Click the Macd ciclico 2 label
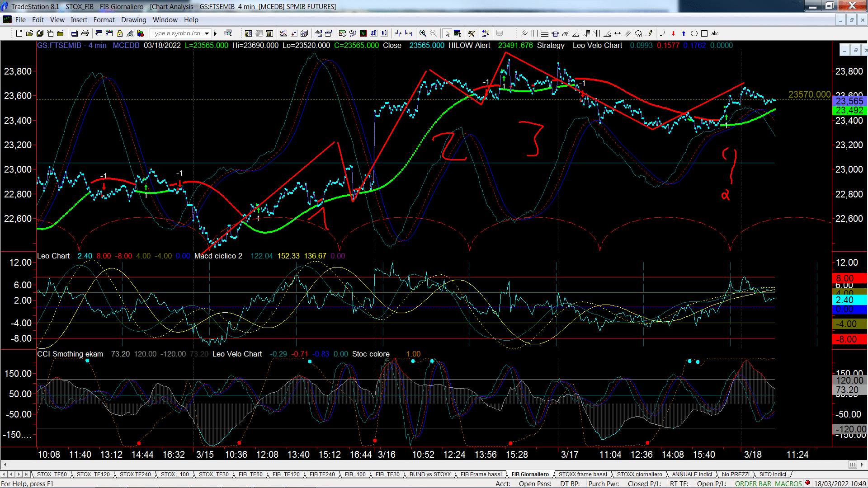Viewport: 868px width, 488px height. (x=218, y=256)
